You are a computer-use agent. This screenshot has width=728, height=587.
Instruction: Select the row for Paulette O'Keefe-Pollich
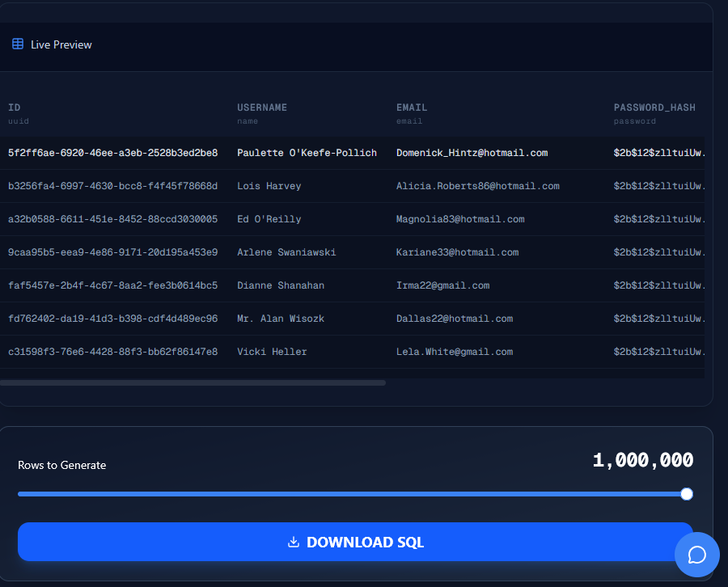click(306, 152)
